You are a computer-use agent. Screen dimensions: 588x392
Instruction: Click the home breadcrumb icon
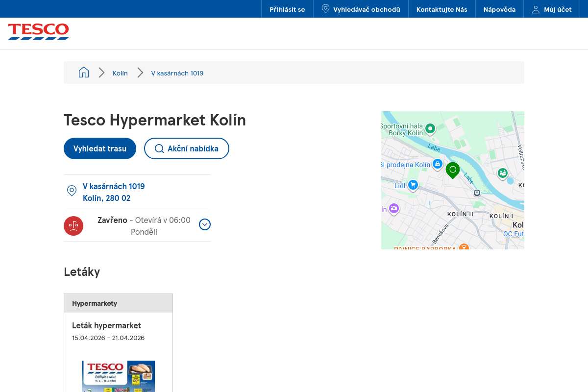coord(84,73)
